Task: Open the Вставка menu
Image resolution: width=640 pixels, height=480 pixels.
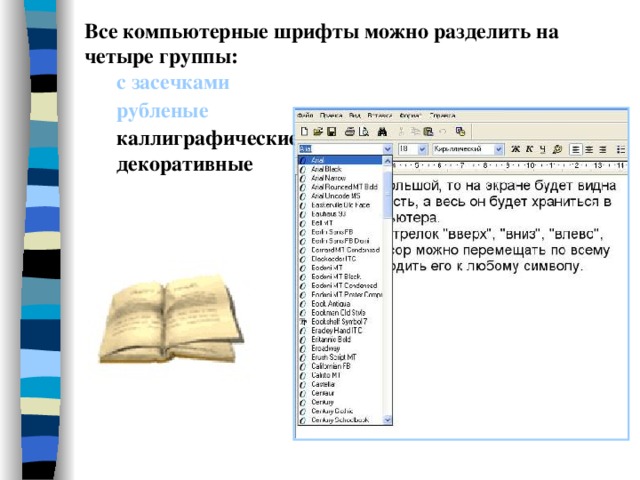Action: [x=380, y=116]
